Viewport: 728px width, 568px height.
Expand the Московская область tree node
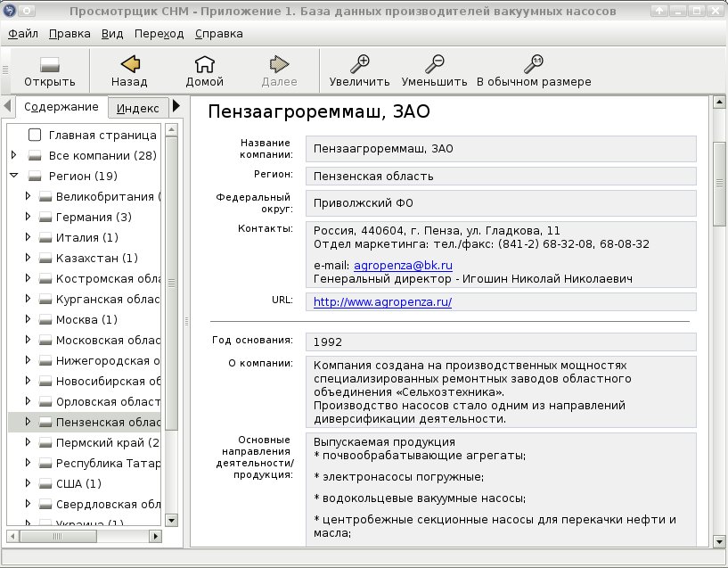[x=28, y=340]
